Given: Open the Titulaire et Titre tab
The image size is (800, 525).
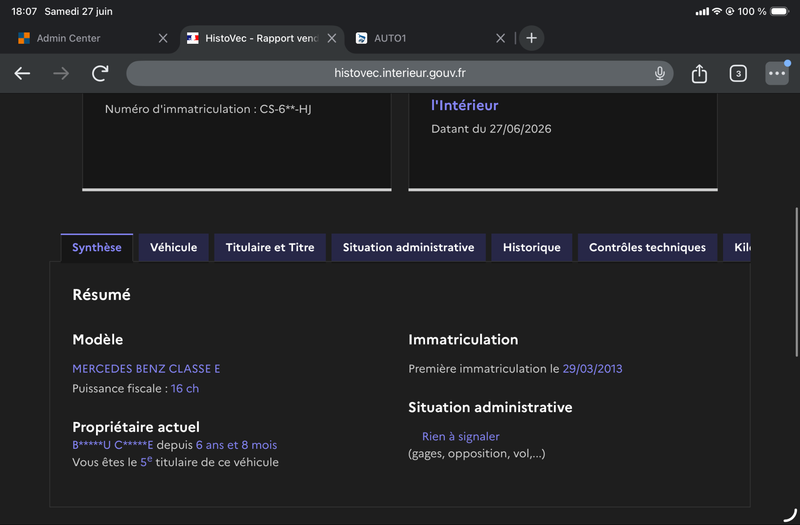Looking at the screenshot, I should point(270,247).
